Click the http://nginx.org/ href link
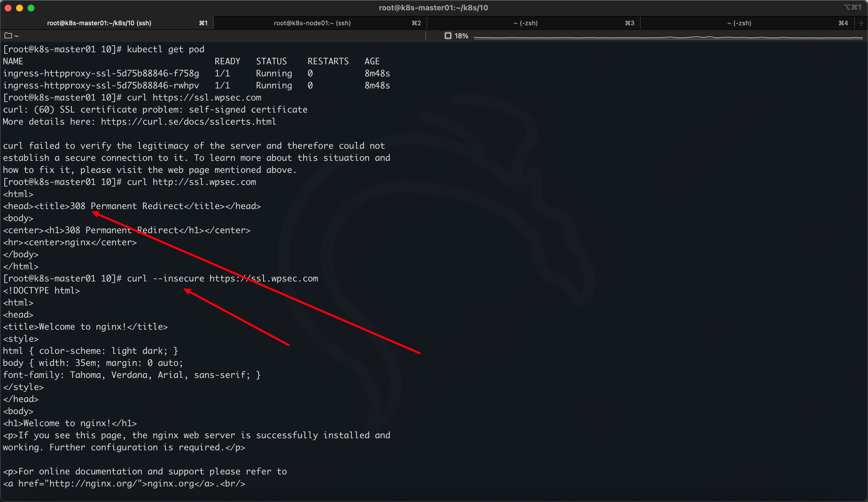 [x=94, y=483]
